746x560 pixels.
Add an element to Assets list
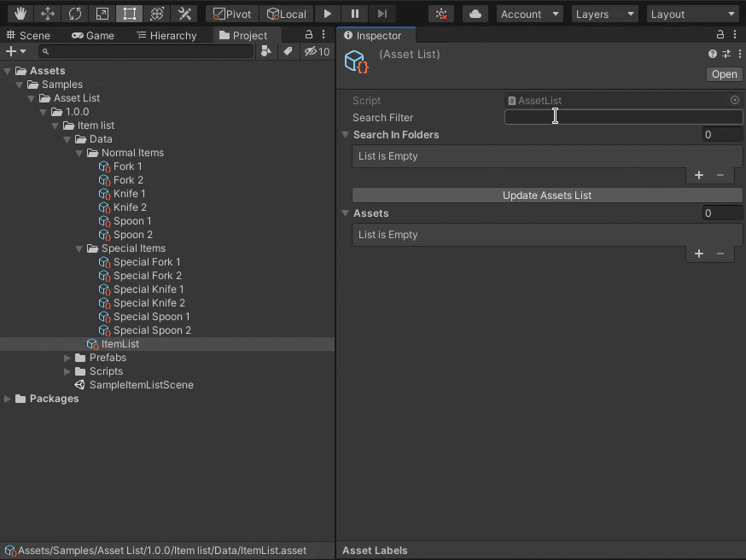(698, 254)
